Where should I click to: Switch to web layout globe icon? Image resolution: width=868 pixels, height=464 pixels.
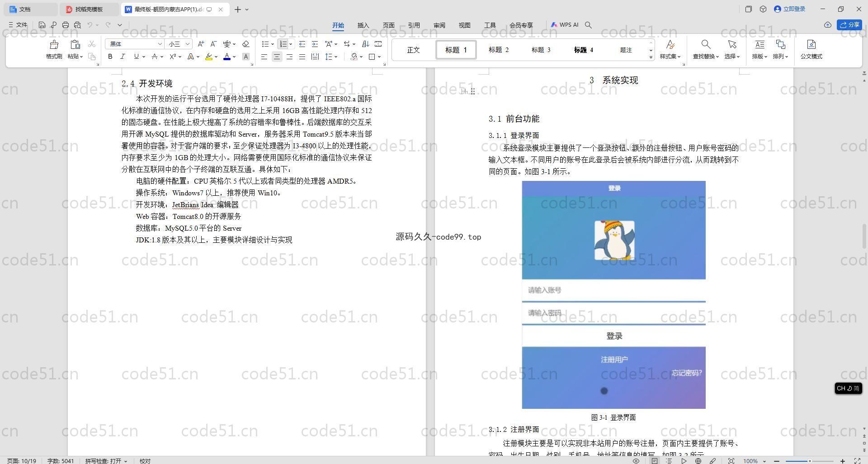pyautogui.click(x=698, y=461)
